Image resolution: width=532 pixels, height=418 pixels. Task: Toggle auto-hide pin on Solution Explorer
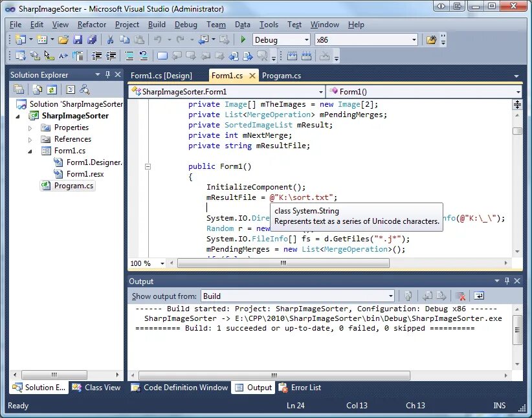(x=107, y=74)
